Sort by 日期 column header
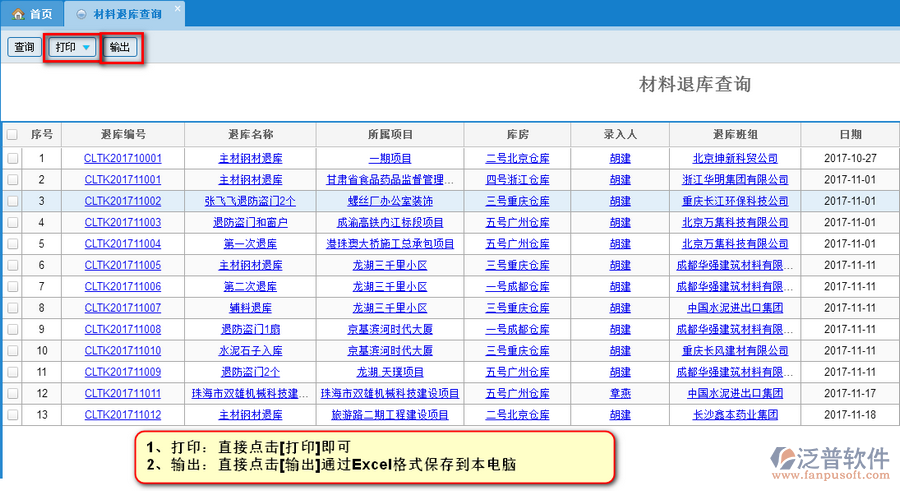This screenshot has width=900, height=491. (x=850, y=135)
